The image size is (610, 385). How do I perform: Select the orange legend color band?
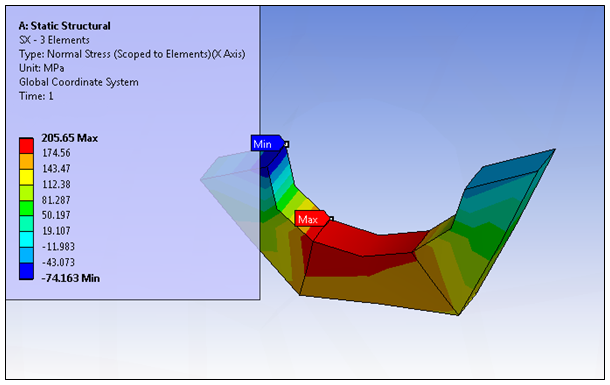coord(26,161)
